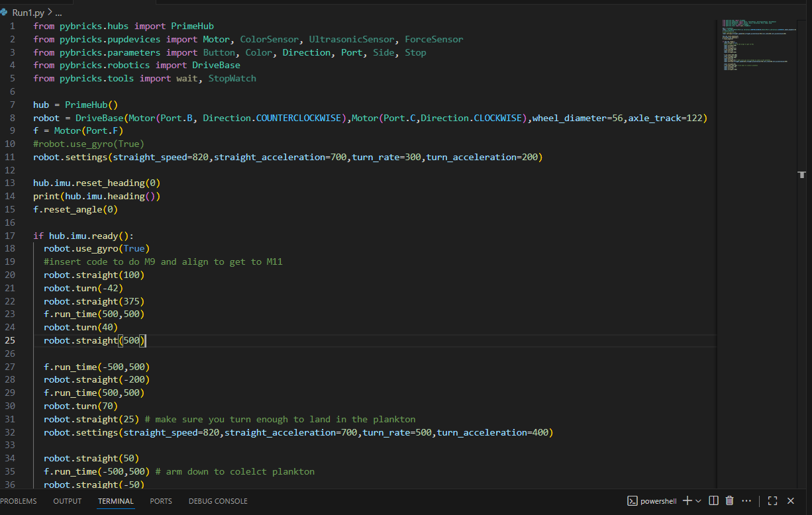Click 'StopWatch' in the line 5 import
This screenshot has height=515, width=812.
[x=232, y=78]
